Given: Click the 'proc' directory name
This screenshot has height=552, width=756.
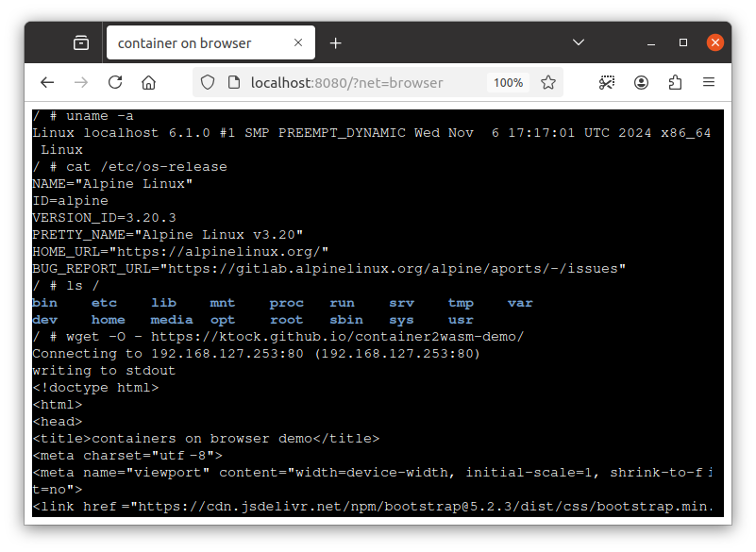Looking at the screenshot, I should tap(286, 303).
